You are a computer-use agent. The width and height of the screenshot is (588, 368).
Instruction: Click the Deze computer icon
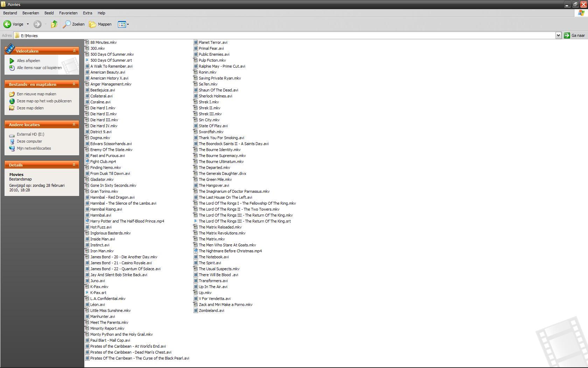tap(12, 141)
